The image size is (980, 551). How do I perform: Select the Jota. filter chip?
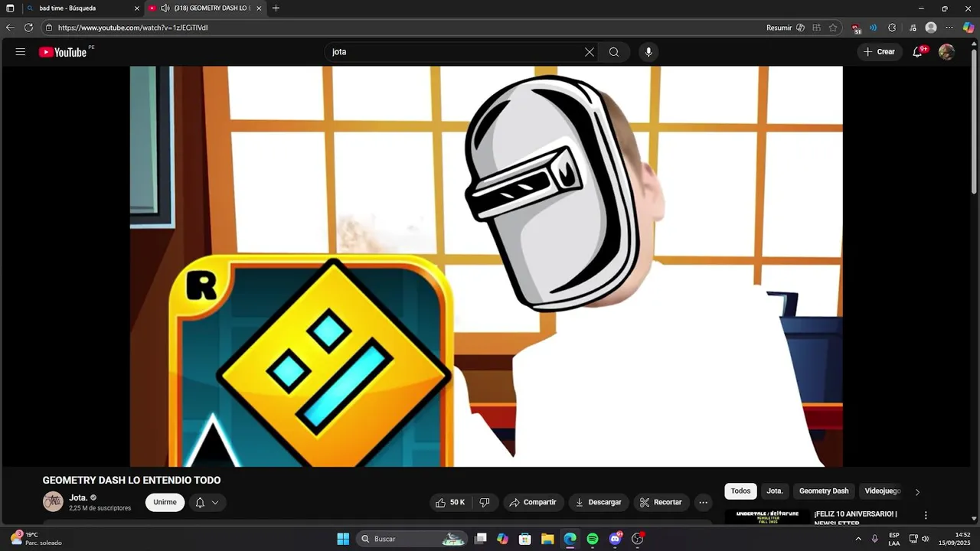tap(775, 491)
